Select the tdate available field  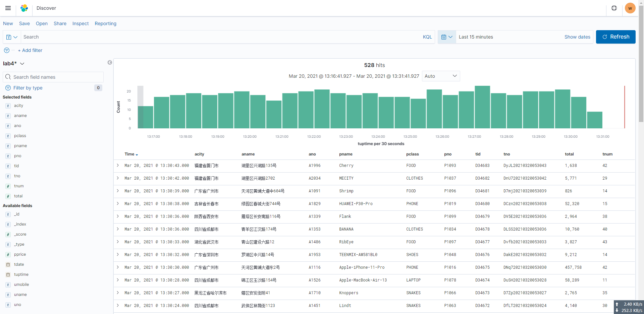point(19,264)
